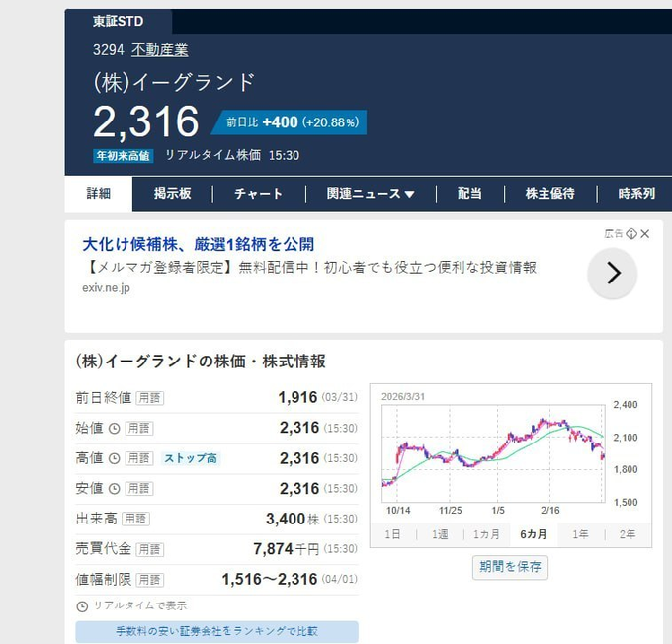Screen dimensions: 672x644
Task: Expand the 関連ニュース dropdown
Action: tap(371, 194)
